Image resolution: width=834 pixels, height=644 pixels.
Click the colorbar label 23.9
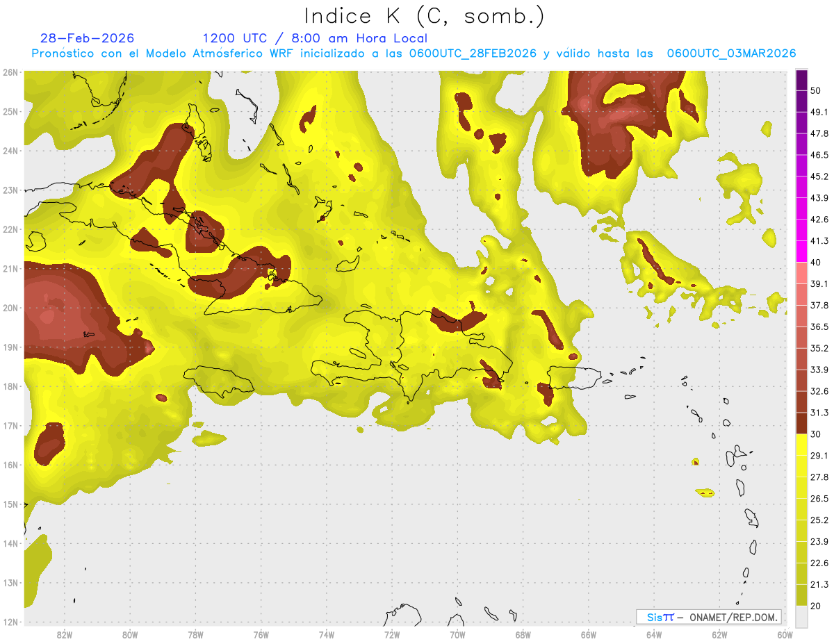[x=819, y=542]
